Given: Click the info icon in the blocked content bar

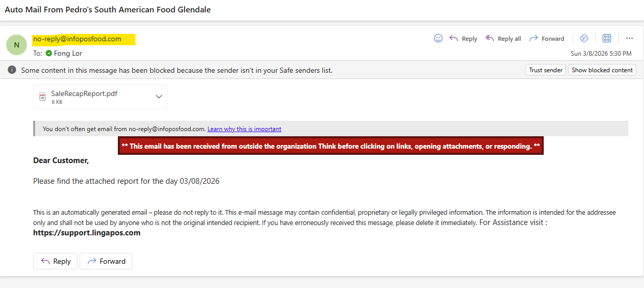Looking at the screenshot, I should click(12, 70).
